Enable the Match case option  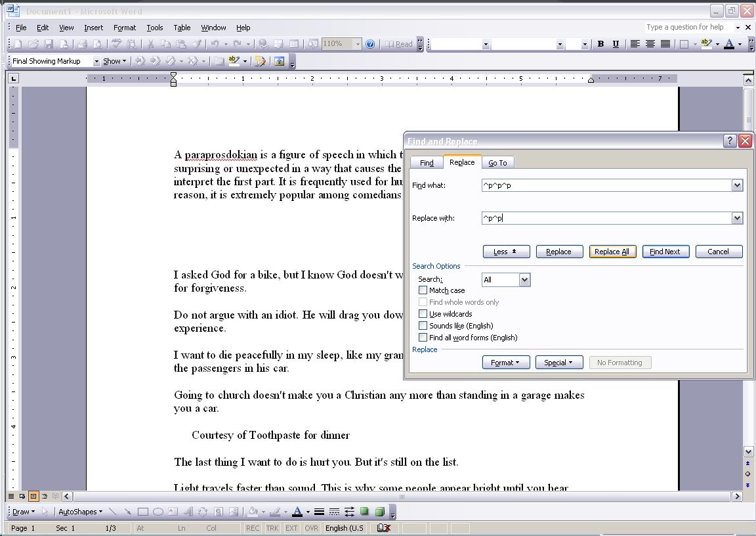[423, 290]
